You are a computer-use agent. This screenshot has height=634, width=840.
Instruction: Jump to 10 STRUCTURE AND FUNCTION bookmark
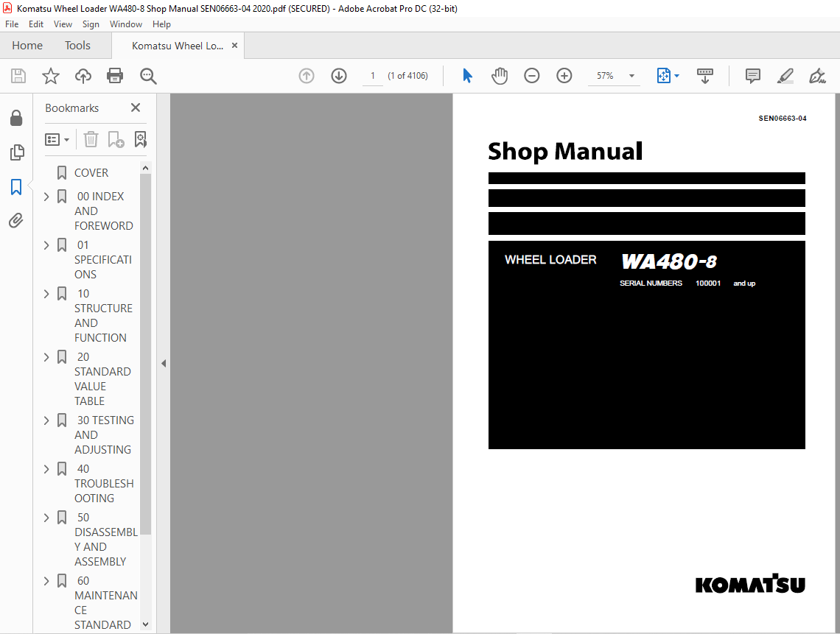(103, 316)
